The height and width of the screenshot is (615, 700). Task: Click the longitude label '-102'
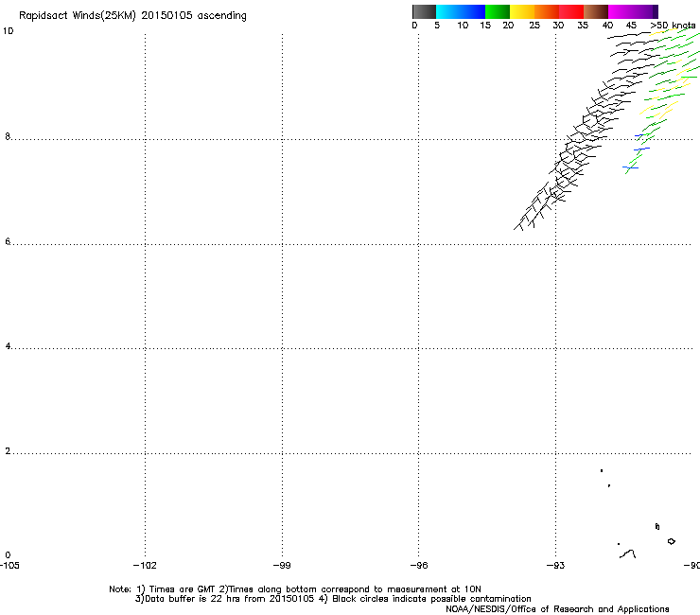click(x=145, y=566)
